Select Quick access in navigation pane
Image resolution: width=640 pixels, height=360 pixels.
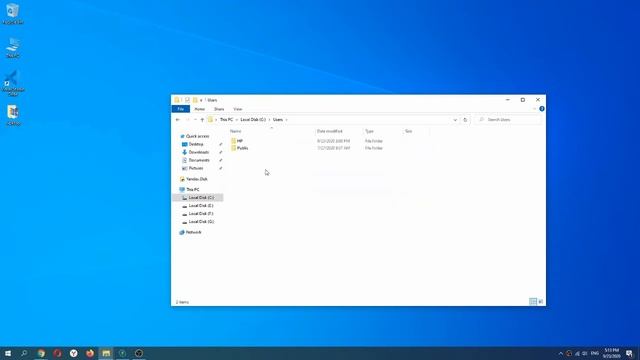pyautogui.click(x=198, y=136)
